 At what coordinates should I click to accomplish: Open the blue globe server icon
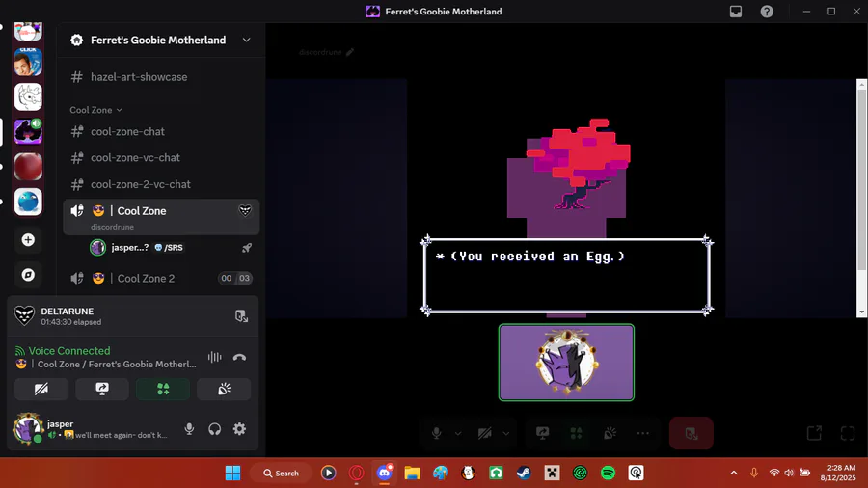click(28, 202)
